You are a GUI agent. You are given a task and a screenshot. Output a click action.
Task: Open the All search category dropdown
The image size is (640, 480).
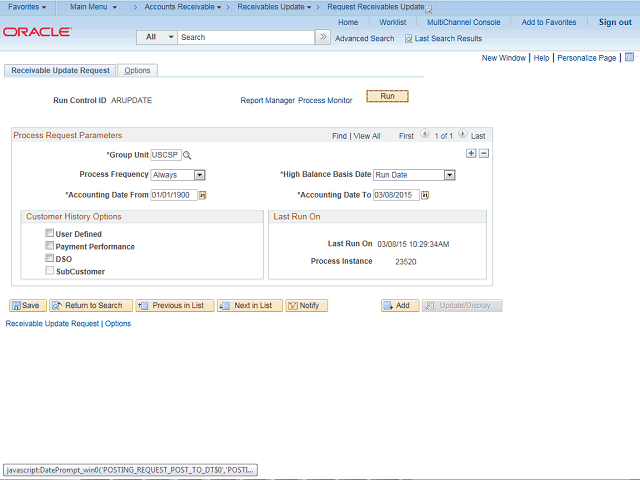pyautogui.click(x=157, y=37)
